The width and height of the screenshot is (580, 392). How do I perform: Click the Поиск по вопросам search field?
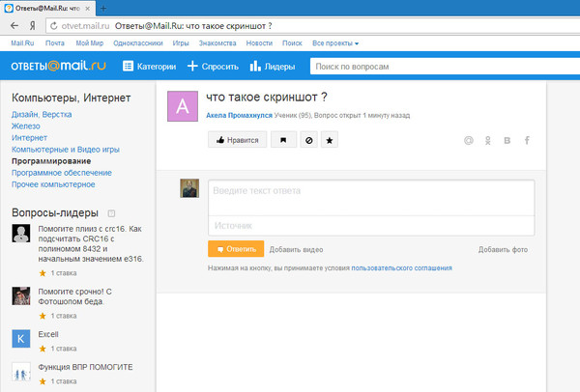445,67
